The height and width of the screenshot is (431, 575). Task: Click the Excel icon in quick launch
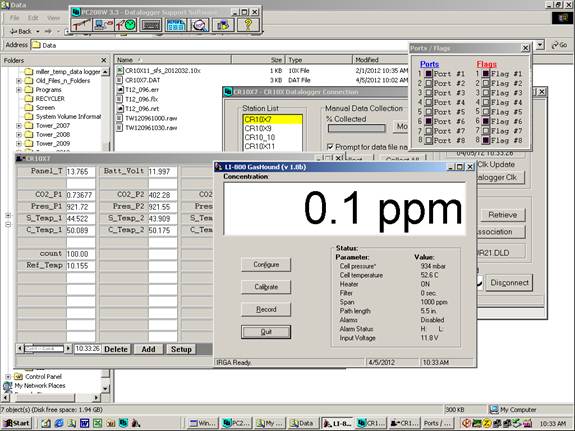[97, 423]
